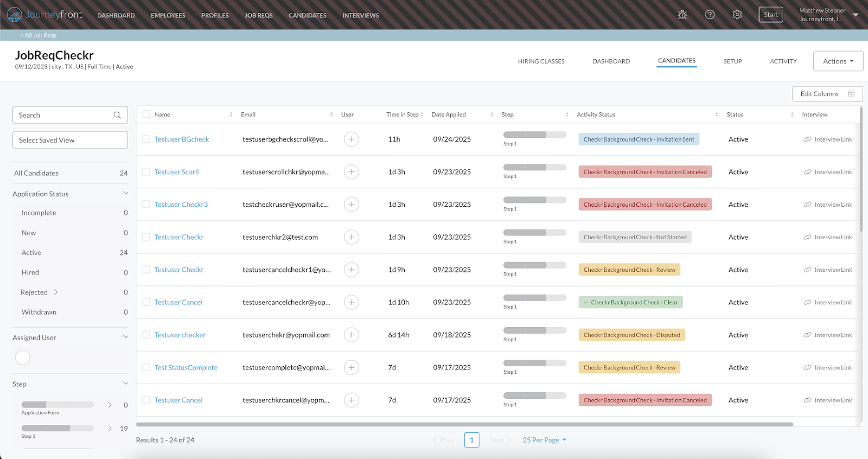Sort by Name column arrows
Viewport: 868px width, 459px height.
(x=231, y=114)
